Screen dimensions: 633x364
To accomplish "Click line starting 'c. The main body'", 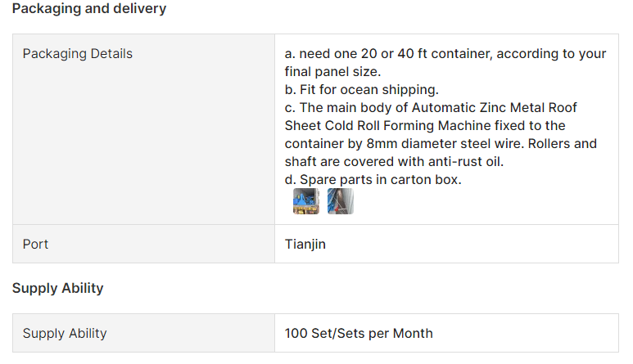I will point(431,108).
